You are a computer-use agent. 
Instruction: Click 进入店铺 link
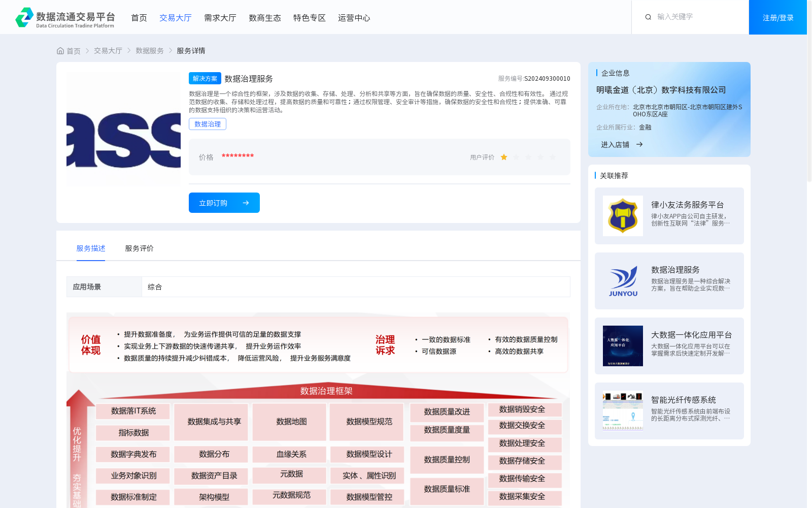(615, 144)
